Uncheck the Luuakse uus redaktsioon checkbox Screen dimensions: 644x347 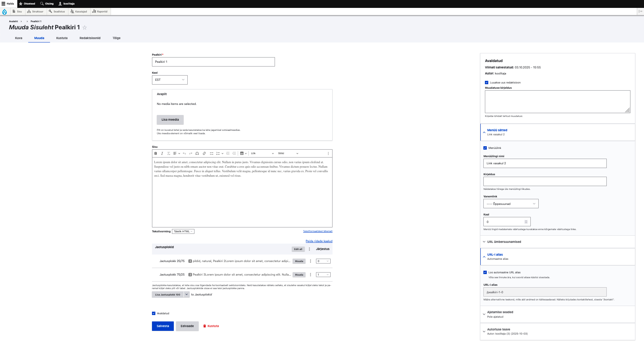(x=486, y=82)
